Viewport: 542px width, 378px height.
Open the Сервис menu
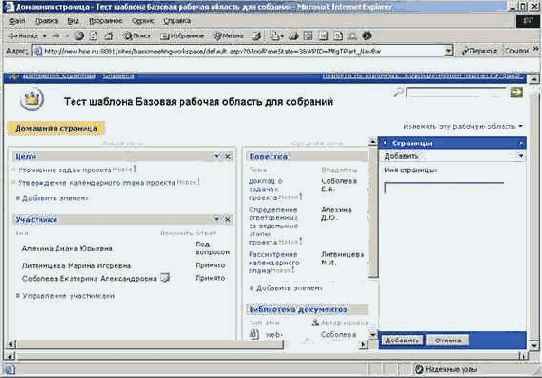coord(143,21)
